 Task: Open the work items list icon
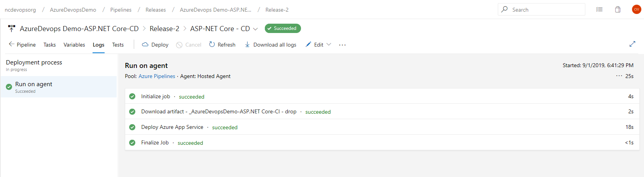pos(599,9)
